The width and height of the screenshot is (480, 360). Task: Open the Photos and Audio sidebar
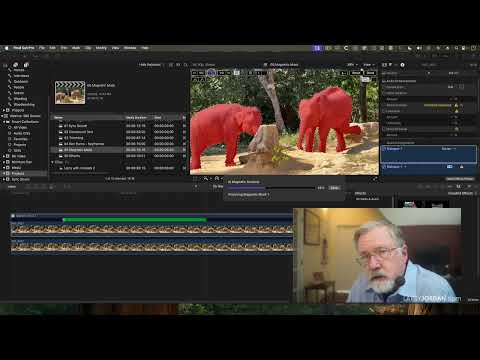click(x=15, y=65)
